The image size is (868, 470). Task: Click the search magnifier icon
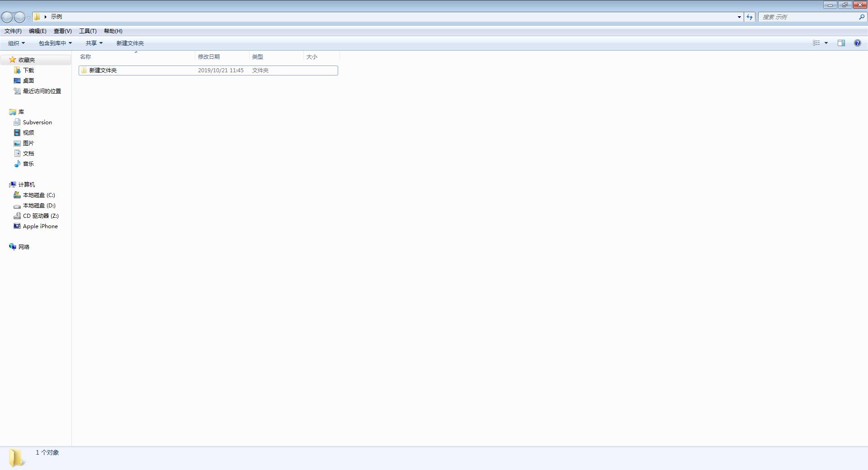click(x=861, y=17)
